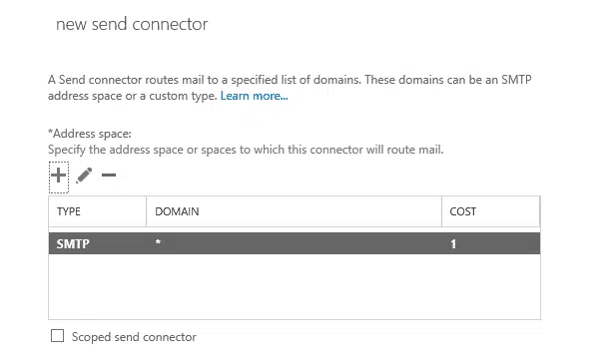This screenshot has width=605, height=364.
Task: Click the Scoped send connector label text
Action: pos(134,337)
